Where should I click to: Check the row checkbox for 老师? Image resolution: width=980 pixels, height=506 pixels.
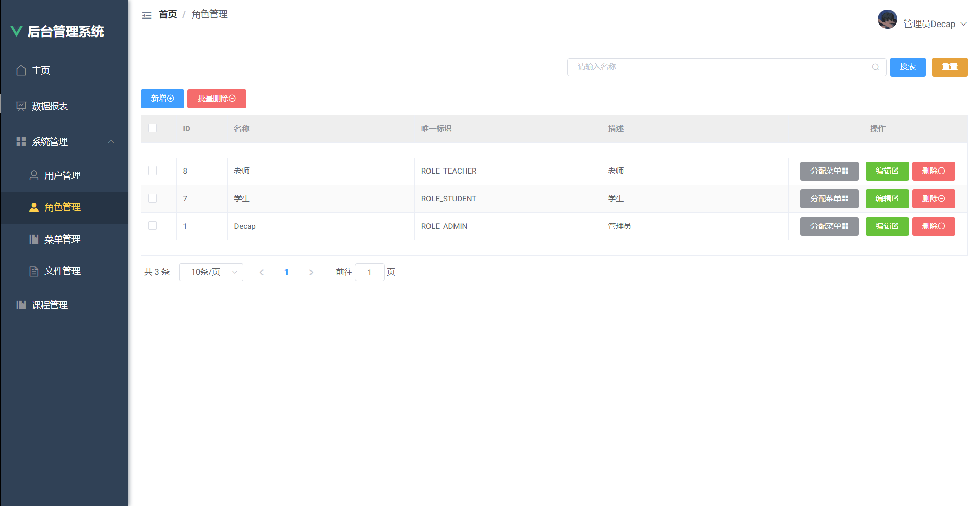152,171
